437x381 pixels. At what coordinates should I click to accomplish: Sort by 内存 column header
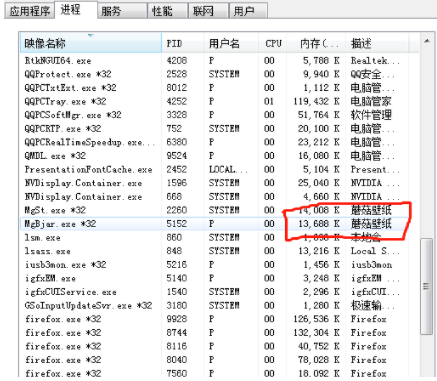click(316, 43)
